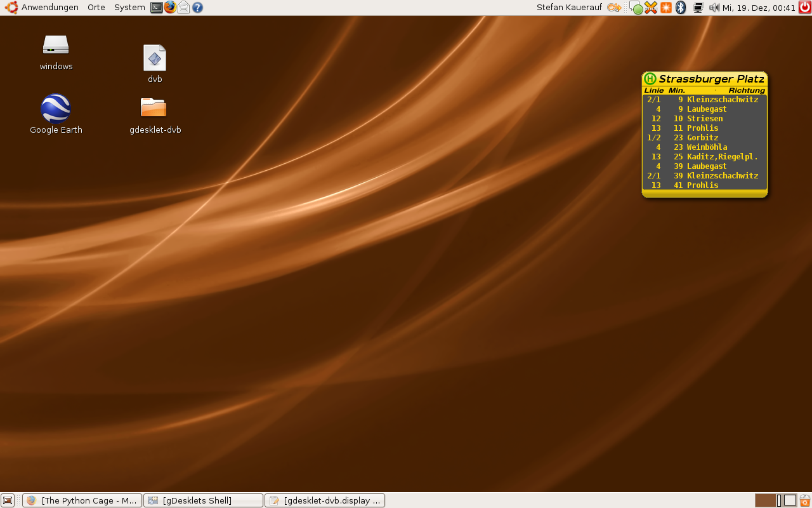
Task: Click Kleinzschachwitz row at 9 minutes
Action: point(705,100)
